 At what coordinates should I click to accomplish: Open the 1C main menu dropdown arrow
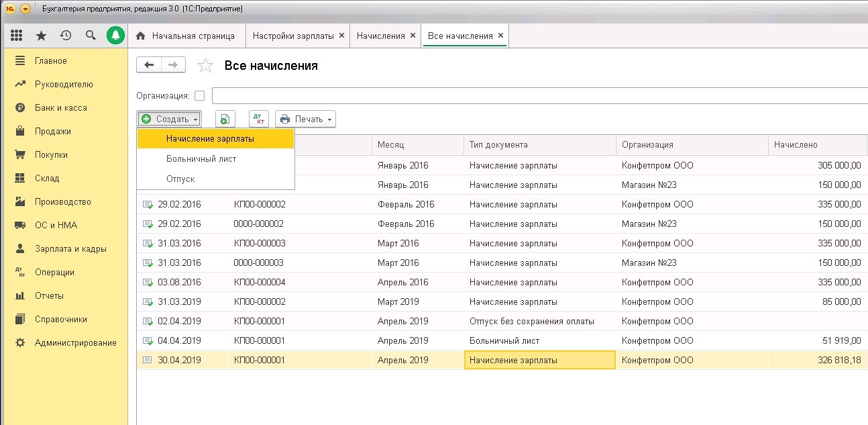[x=25, y=9]
